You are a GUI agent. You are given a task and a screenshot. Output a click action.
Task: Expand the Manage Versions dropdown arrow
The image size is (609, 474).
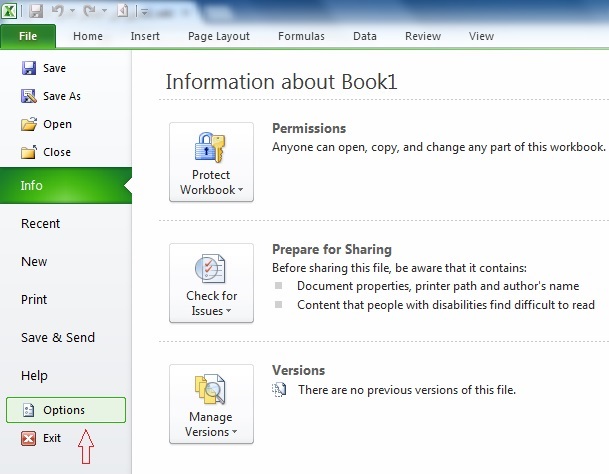[234, 432]
